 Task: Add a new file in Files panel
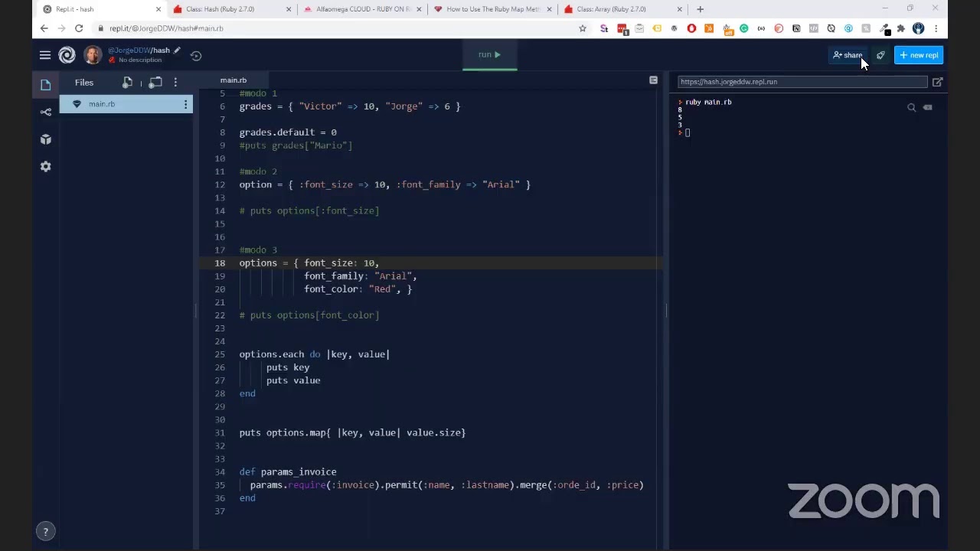click(x=128, y=83)
